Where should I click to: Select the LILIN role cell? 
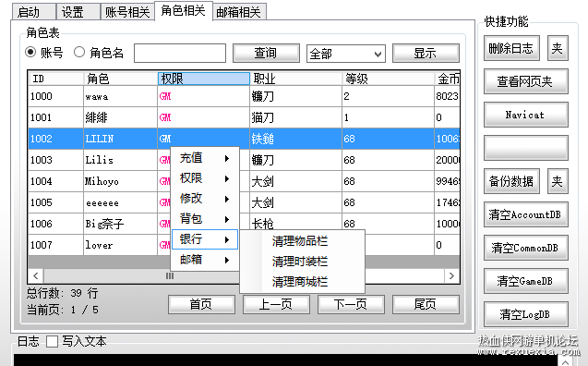coord(120,139)
